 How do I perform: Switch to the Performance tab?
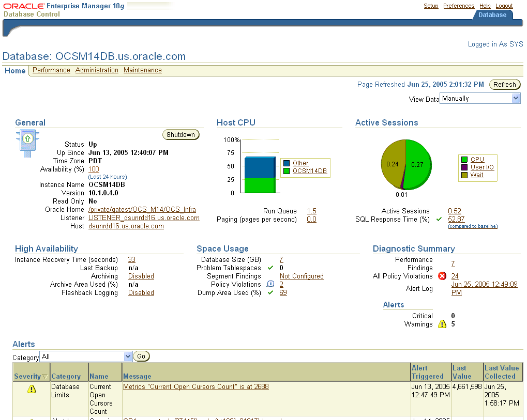click(x=51, y=70)
